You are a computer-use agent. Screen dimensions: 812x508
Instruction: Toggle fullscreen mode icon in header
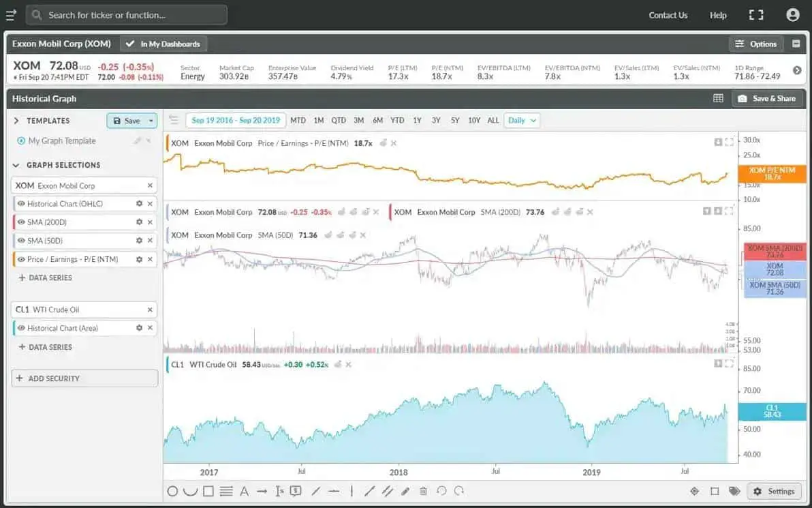click(x=756, y=15)
